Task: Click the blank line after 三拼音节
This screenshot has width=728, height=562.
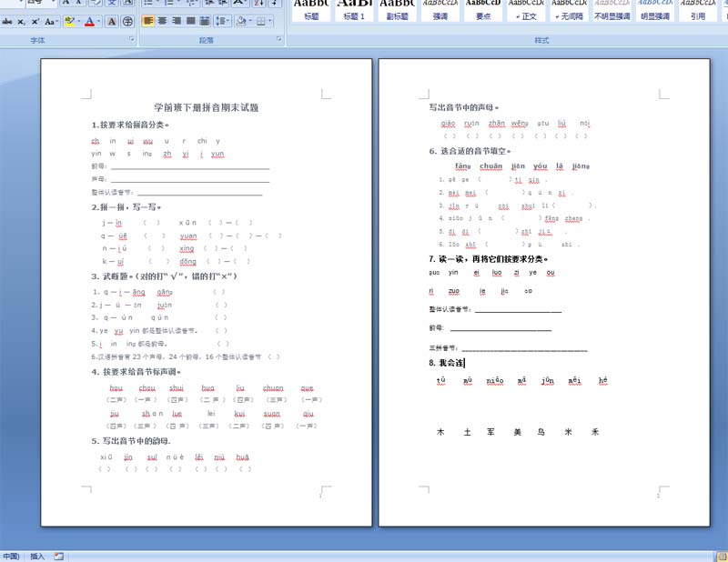Action: click(525, 349)
